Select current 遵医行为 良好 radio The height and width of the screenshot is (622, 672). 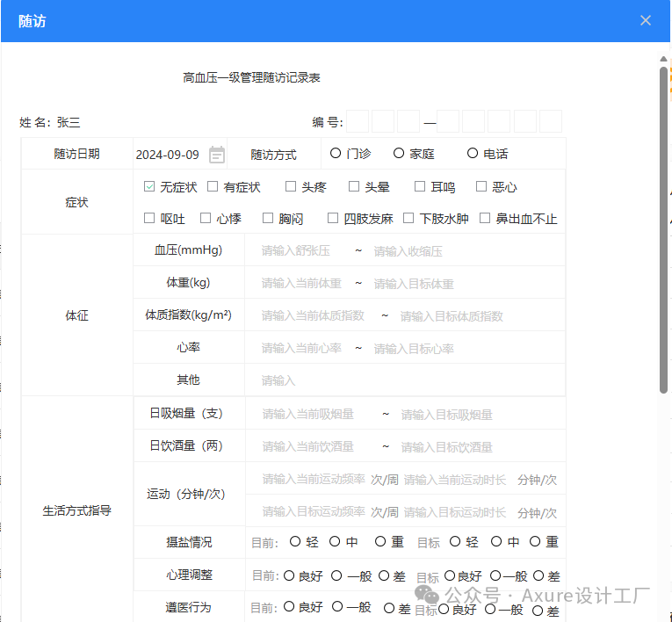(289, 606)
